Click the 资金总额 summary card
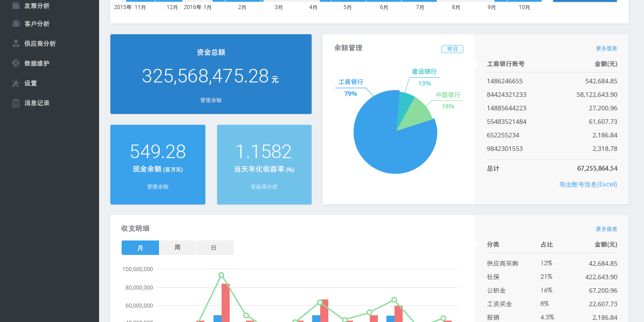The height and width of the screenshot is (322, 644). pyautogui.click(x=211, y=74)
